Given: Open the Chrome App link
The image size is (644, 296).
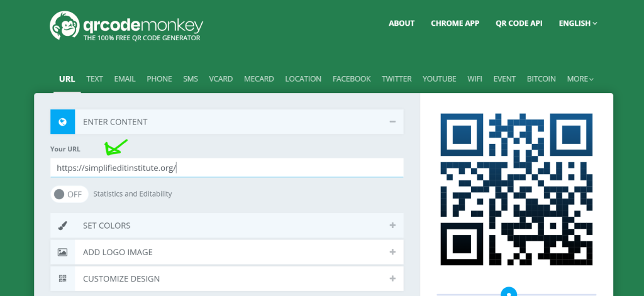Looking at the screenshot, I should pos(455,23).
